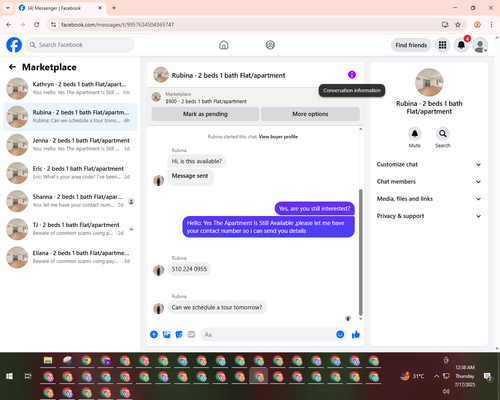
Task: Open the Friends/profile circle icon in navigation
Action: click(x=270, y=45)
